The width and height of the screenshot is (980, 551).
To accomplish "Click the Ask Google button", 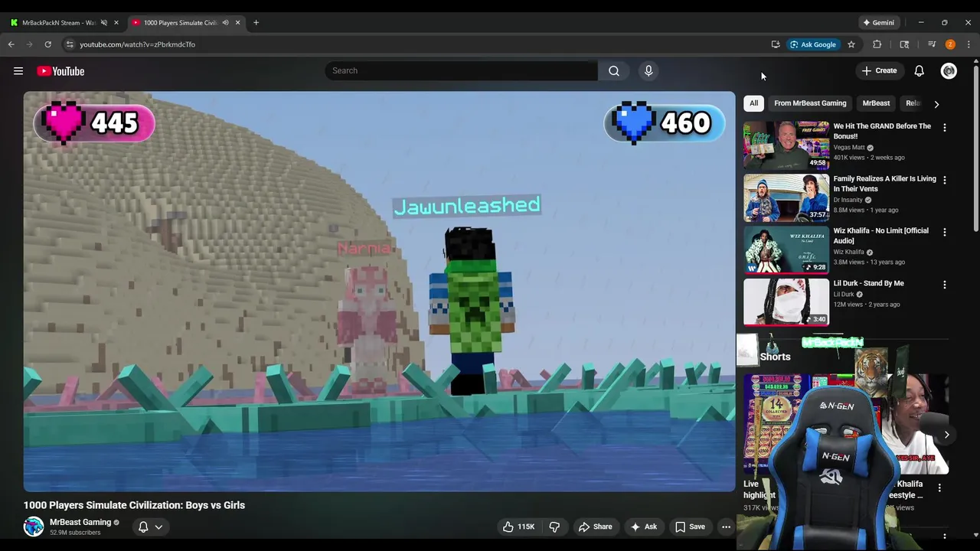I will pyautogui.click(x=813, y=44).
